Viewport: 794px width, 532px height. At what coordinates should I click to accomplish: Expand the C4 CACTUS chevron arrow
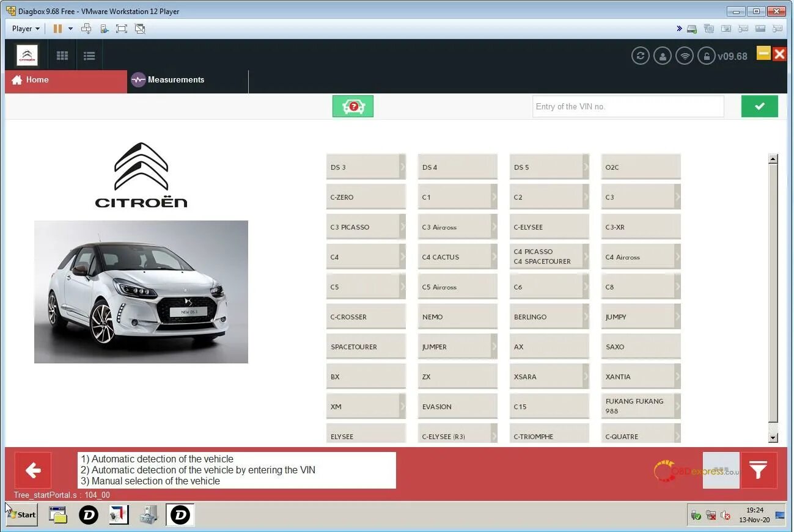(494, 257)
